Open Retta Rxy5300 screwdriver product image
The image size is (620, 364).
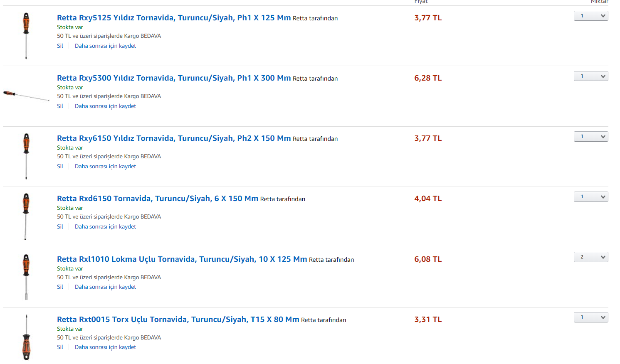click(26, 96)
